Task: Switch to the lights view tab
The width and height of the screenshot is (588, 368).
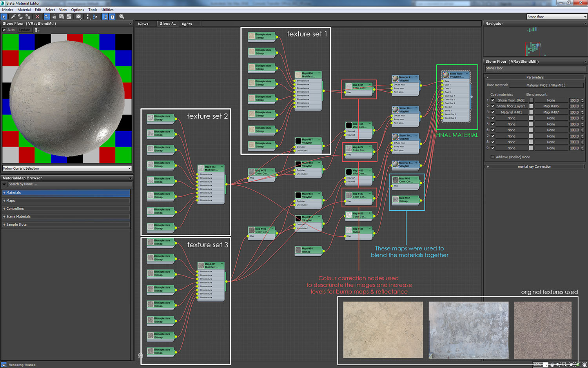Action: point(187,24)
